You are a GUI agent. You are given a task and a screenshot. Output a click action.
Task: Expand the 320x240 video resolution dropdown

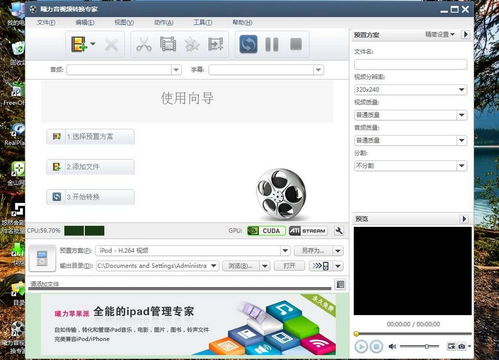pyautogui.click(x=461, y=89)
